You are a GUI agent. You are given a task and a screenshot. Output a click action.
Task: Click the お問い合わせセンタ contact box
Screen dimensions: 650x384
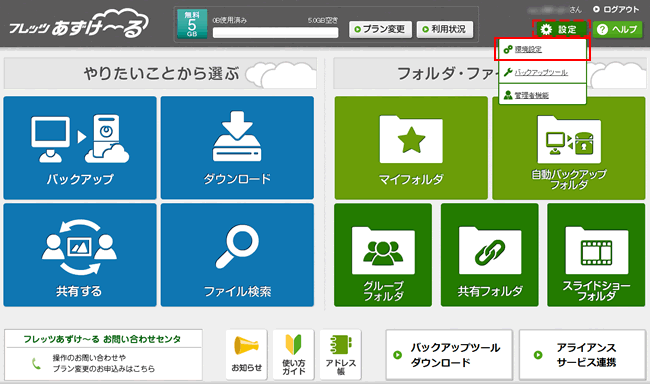[x=103, y=355]
